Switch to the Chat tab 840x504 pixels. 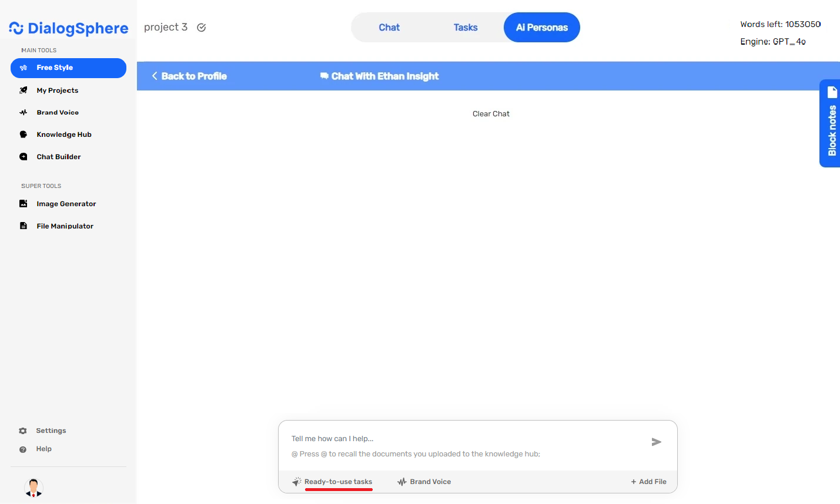point(389,28)
